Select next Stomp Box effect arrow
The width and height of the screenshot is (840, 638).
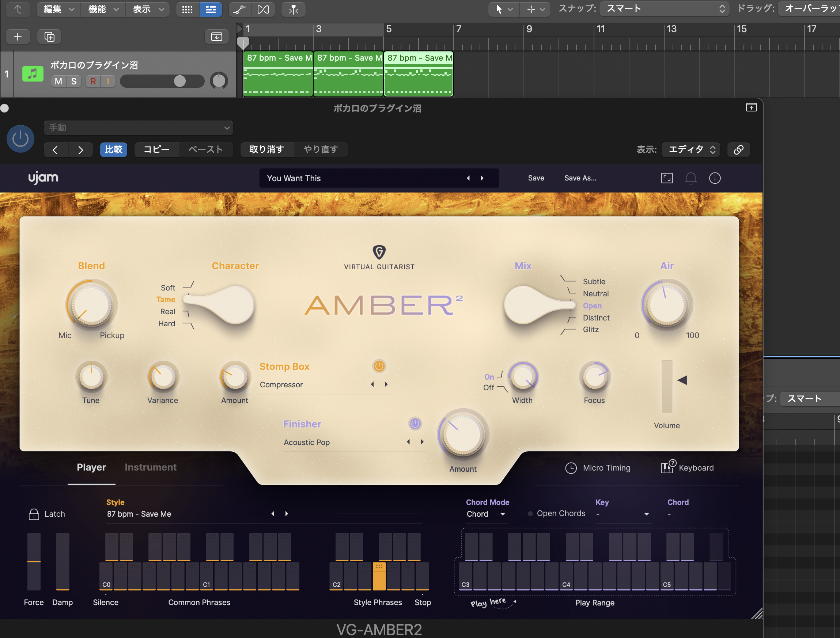click(x=386, y=384)
